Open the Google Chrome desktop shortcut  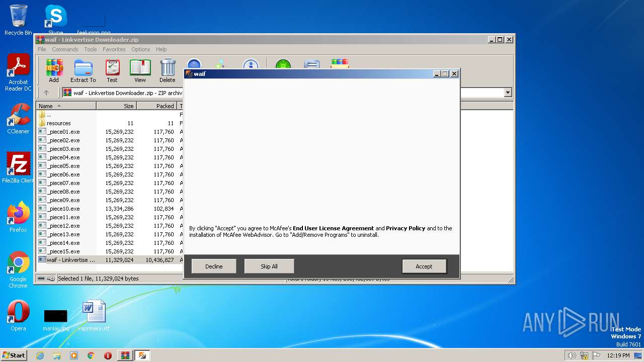tap(18, 270)
